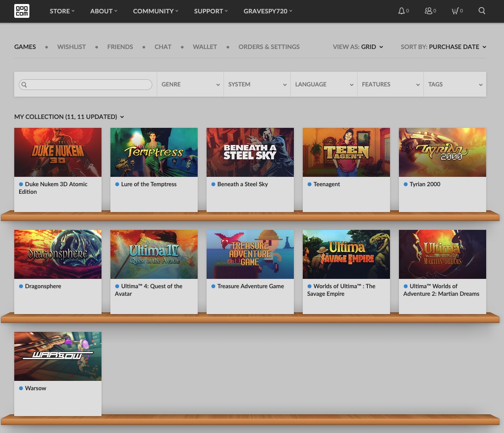Click the blue update dot beside Teenagent
This screenshot has height=433, width=504.
coord(309,184)
